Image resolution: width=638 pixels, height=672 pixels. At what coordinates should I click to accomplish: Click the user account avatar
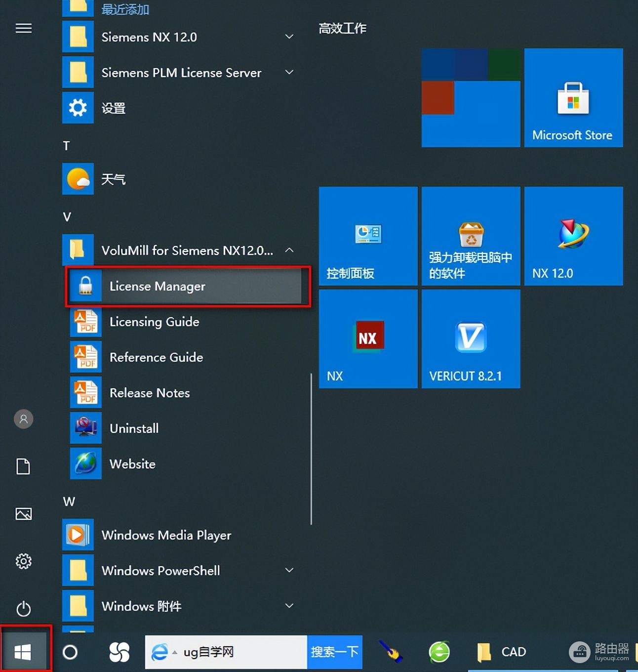[x=23, y=419]
